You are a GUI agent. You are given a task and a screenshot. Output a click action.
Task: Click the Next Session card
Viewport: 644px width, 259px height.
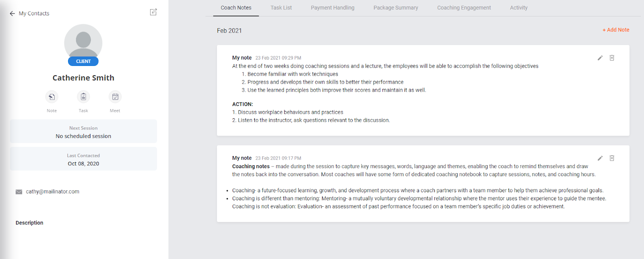click(x=83, y=131)
